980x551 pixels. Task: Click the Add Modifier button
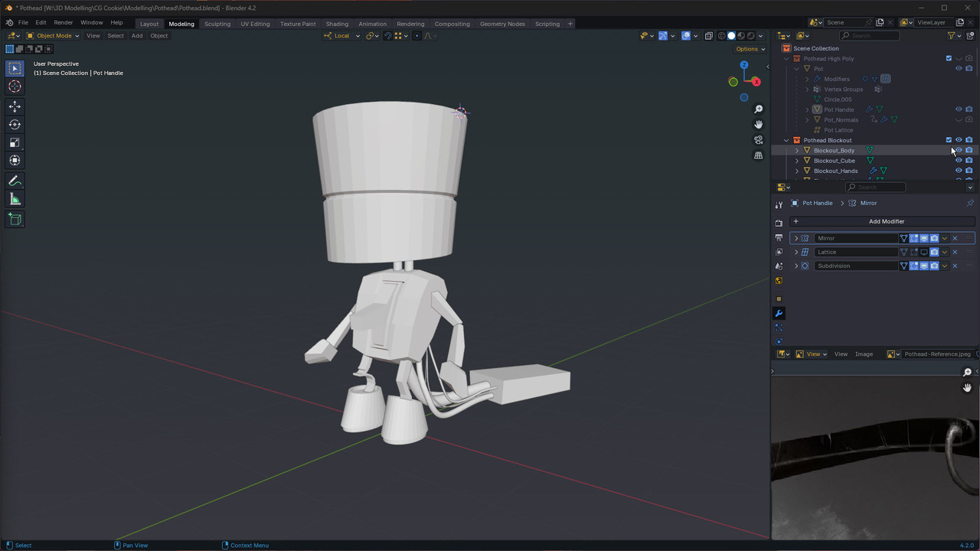click(x=886, y=221)
